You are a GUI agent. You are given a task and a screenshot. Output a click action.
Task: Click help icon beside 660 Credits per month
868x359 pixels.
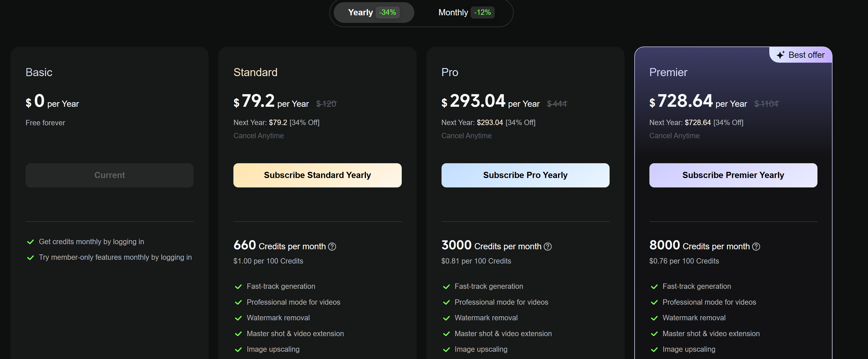pos(332,247)
